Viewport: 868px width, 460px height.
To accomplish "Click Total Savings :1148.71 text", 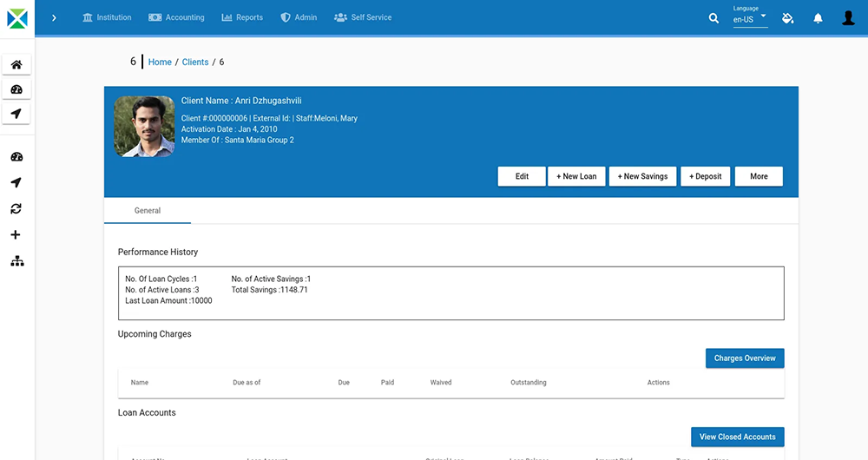I will point(270,290).
